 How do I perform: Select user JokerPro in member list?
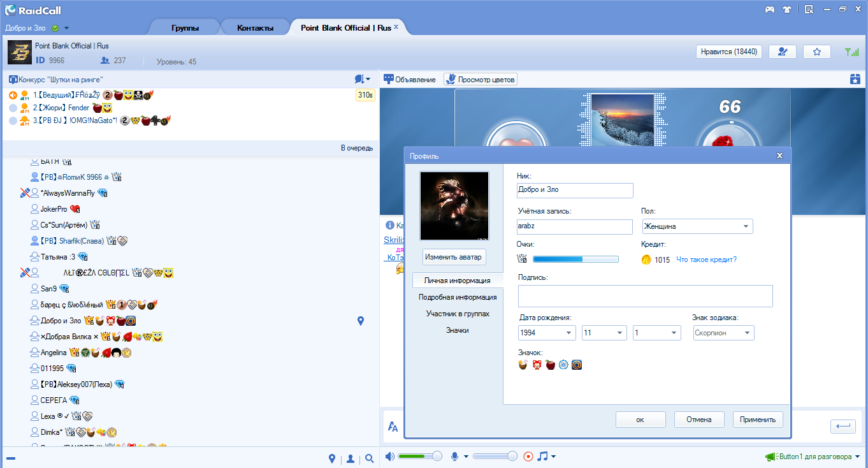pos(54,209)
